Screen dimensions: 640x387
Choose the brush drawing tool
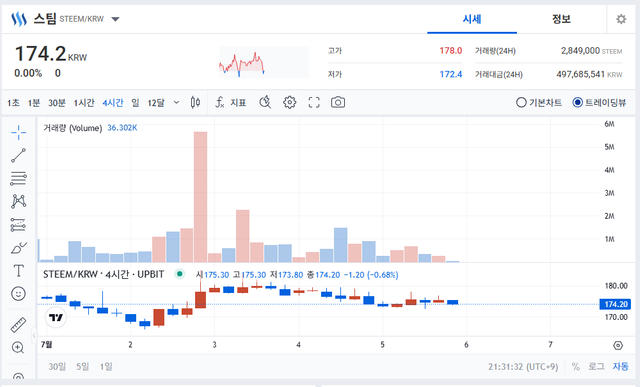tap(18, 248)
